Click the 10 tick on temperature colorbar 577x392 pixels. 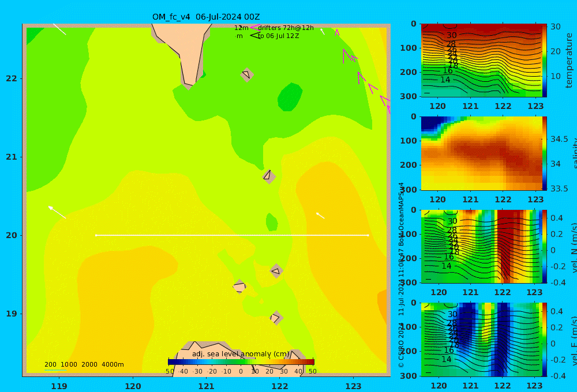coord(556,76)
